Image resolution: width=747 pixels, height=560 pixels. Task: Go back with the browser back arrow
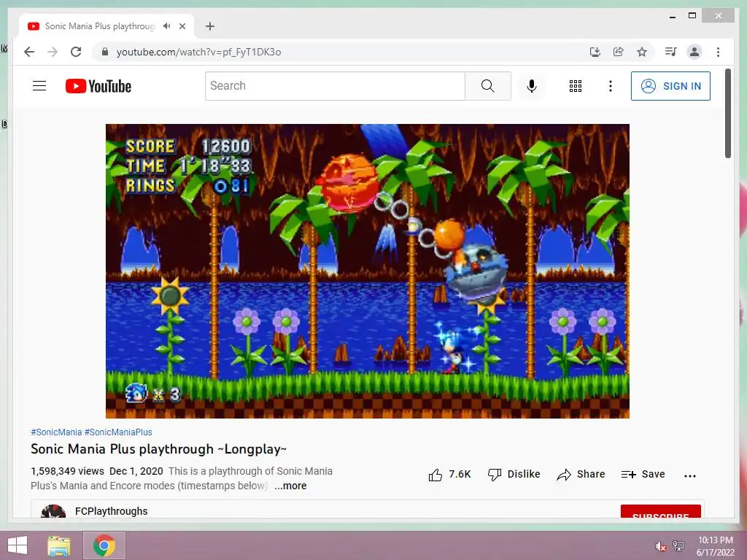pos(29,52)
